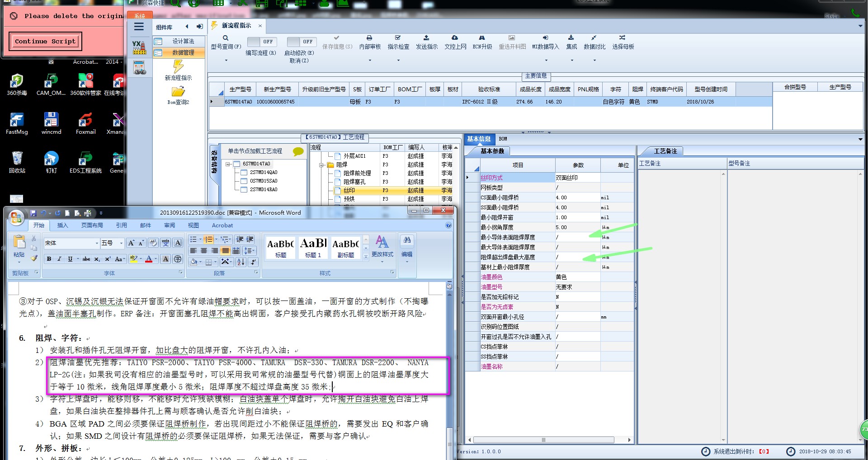Viewport: 868px width, 460px height.
Task: Collapse the 阻焊 folder in process tree
Action: [x=321, y=165]
